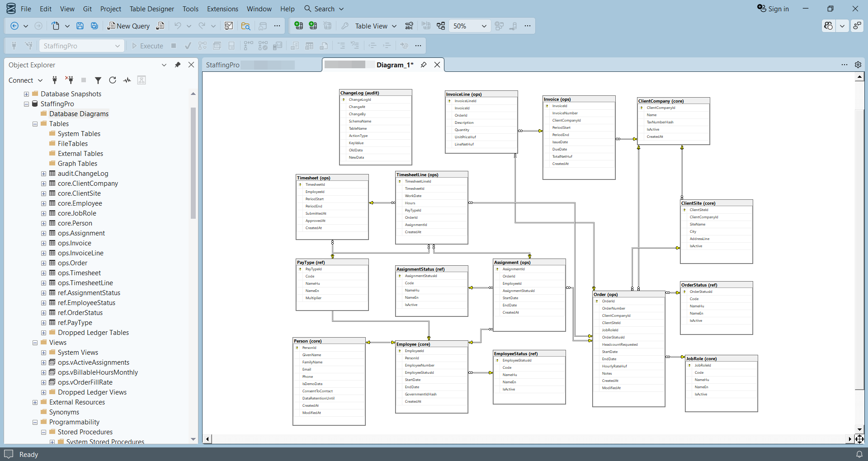Image resolution: width=868 pixels, height=461 pixels.
Task: Open Activity Monitor from Object Explorer toolbar
Action: (x=127, y=80)
